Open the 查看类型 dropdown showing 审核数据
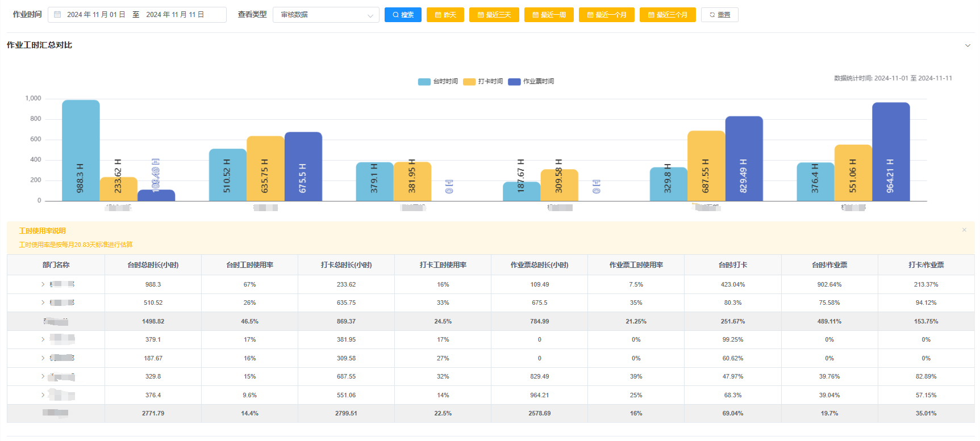Image resolution: width=980 pixels, height=441 pixels. pos(326,15)
